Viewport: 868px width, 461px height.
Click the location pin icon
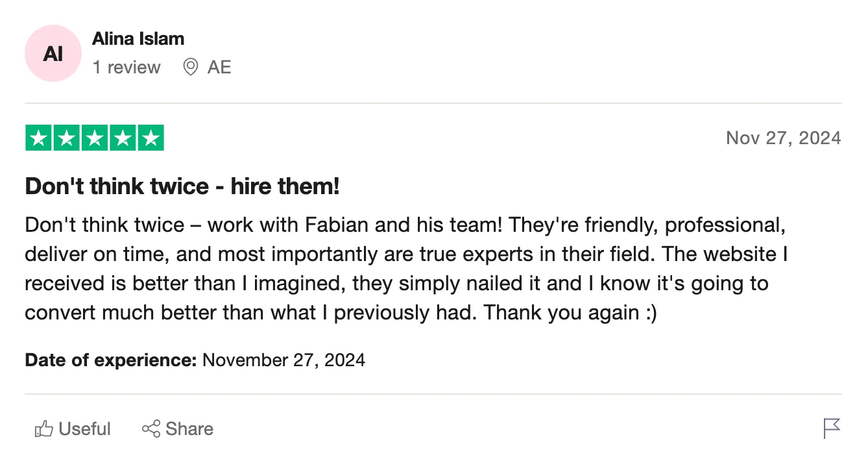[x=190, y=67]
